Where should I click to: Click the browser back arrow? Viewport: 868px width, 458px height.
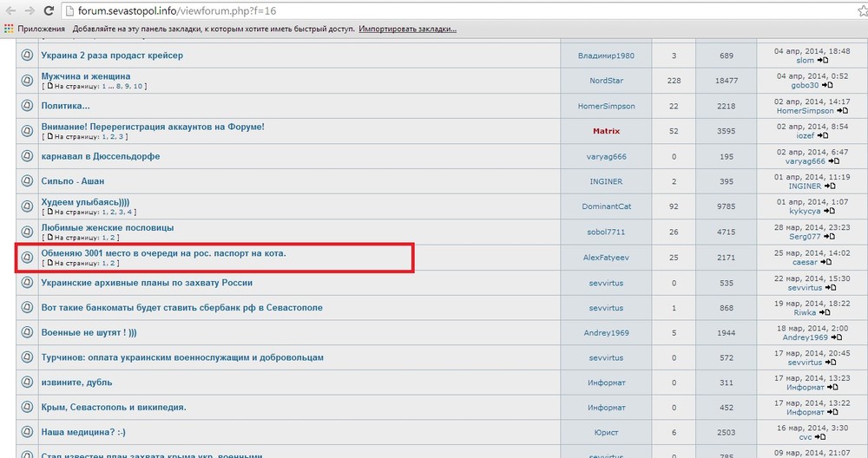(x=10, y=10)
